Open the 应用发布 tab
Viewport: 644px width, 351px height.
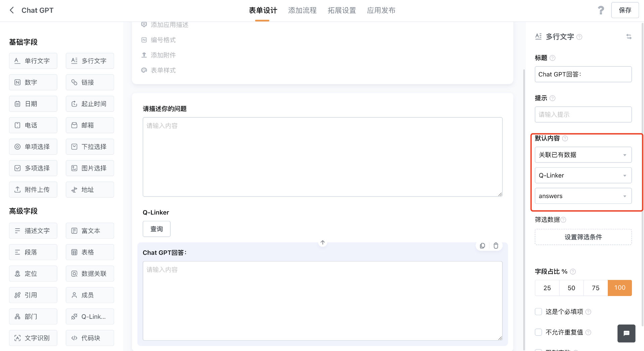point(381,10)
